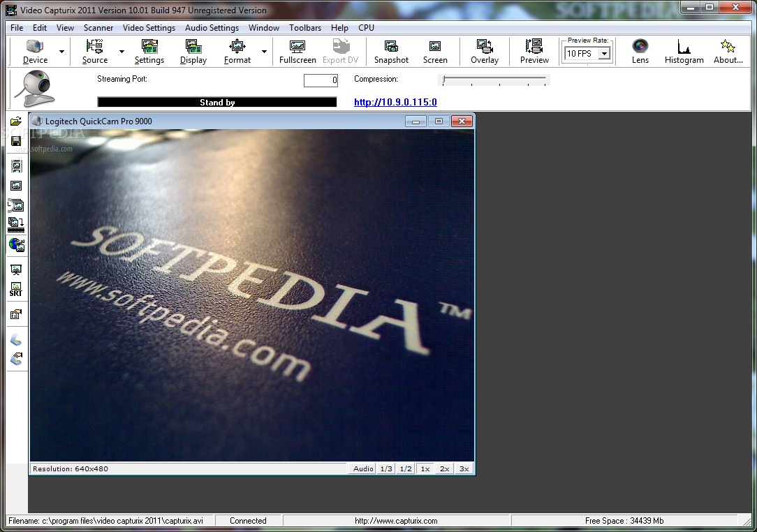Screen dimensions: 757x532
Task: Click the Free Space status text
Action: 624,521
